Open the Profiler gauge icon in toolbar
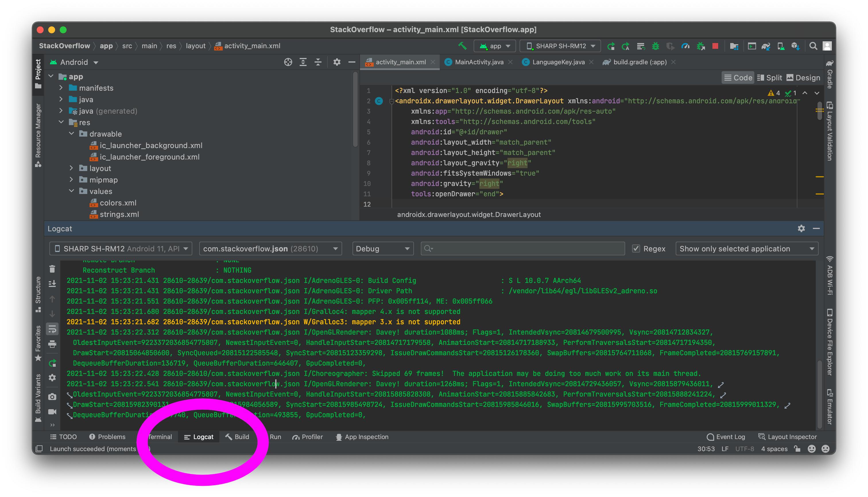Viewport: 868px width, 497px height. click(685, 46)
